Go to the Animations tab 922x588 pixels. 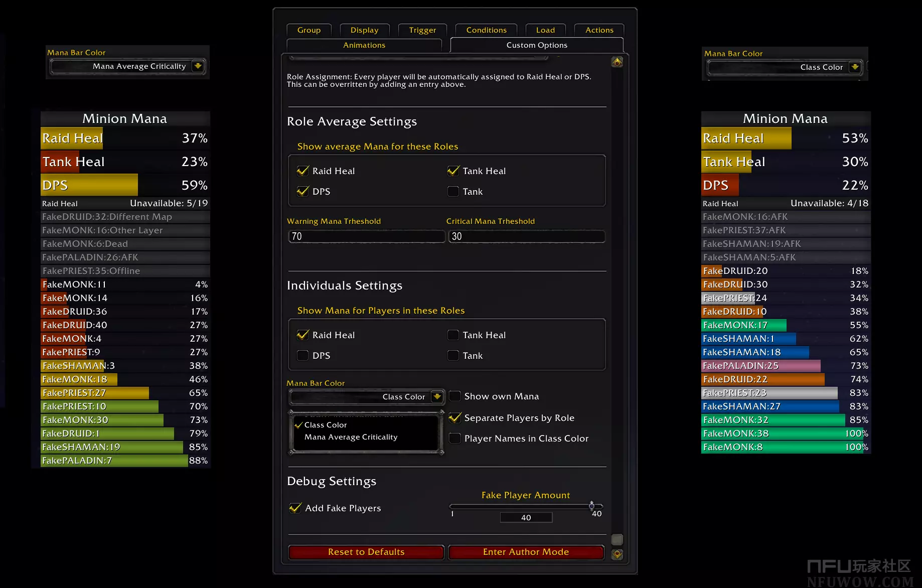(x=364, y=45)
